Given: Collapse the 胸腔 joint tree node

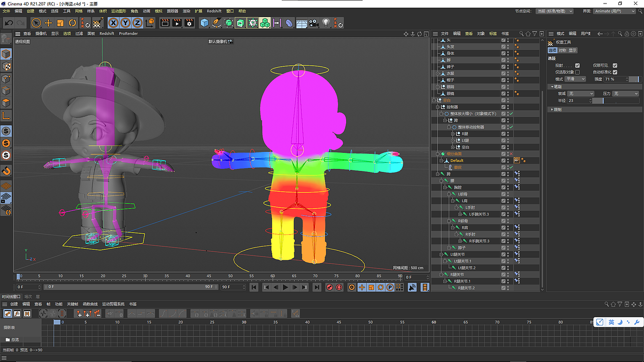Looking at the screenshot, I should click(x=445, y=187).
